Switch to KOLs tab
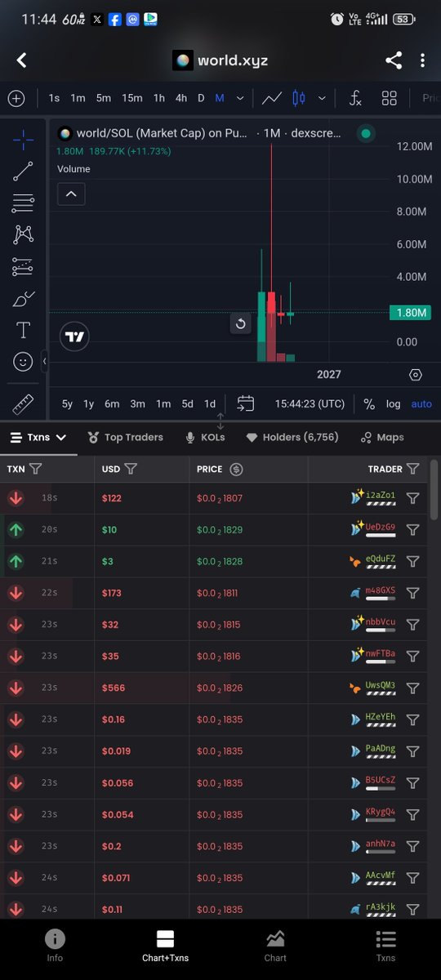Viewport: 441px width, 980px height. pos(204,438)
